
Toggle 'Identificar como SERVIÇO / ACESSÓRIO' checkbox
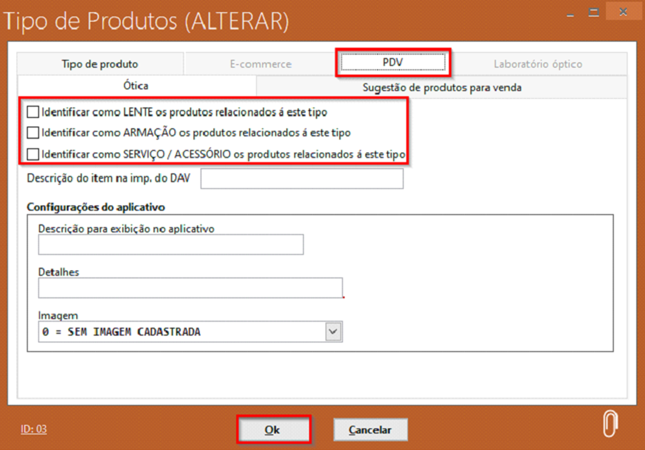pos(34,155)
